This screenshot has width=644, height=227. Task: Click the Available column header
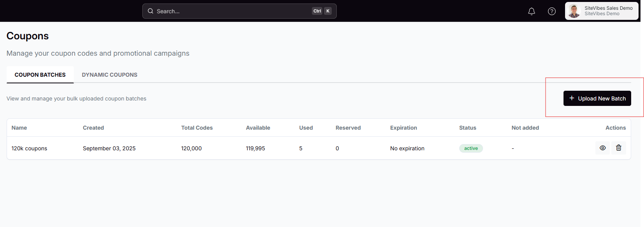tap(258, 128)
